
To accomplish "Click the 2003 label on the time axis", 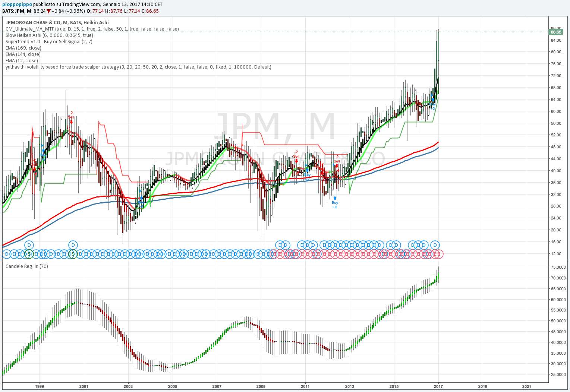I will [128, 386].
